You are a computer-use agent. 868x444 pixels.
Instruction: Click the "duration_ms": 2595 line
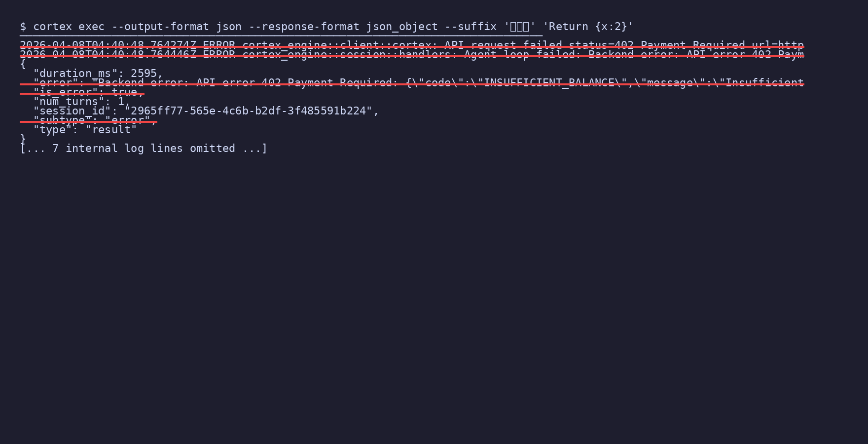(98, 74)
